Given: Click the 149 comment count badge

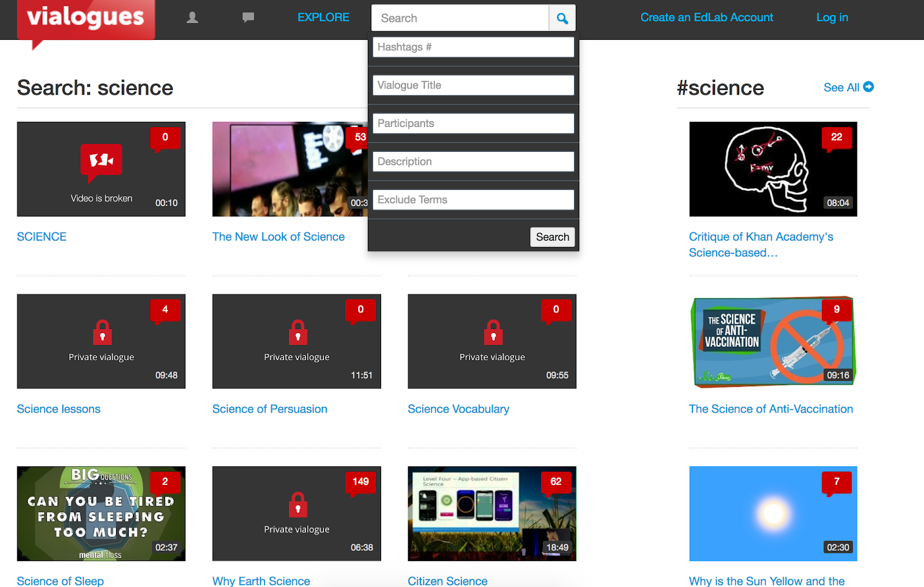Looking at the screenshot, I should click(x=361, y=483).
